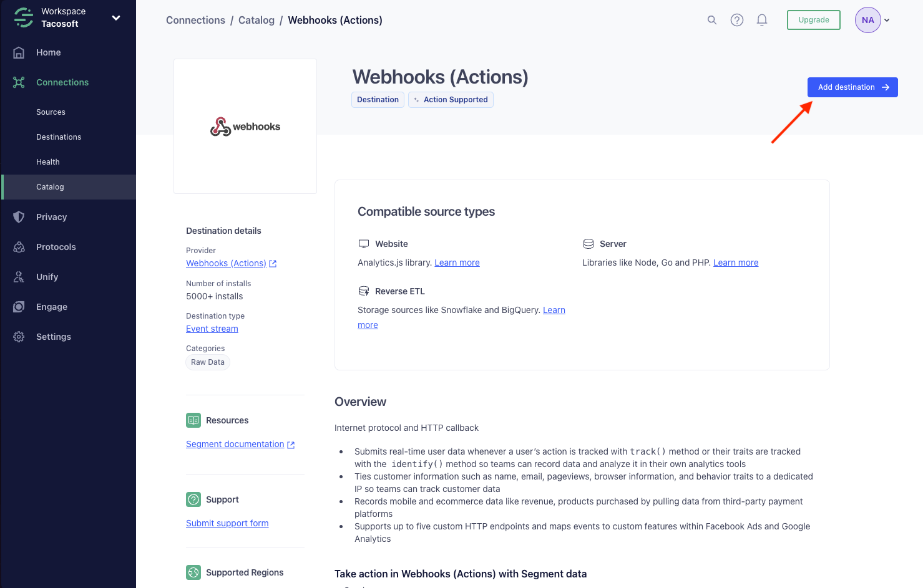Open the help question mark icon
Screen dimensions: 923x588
(x=736, y=19)
